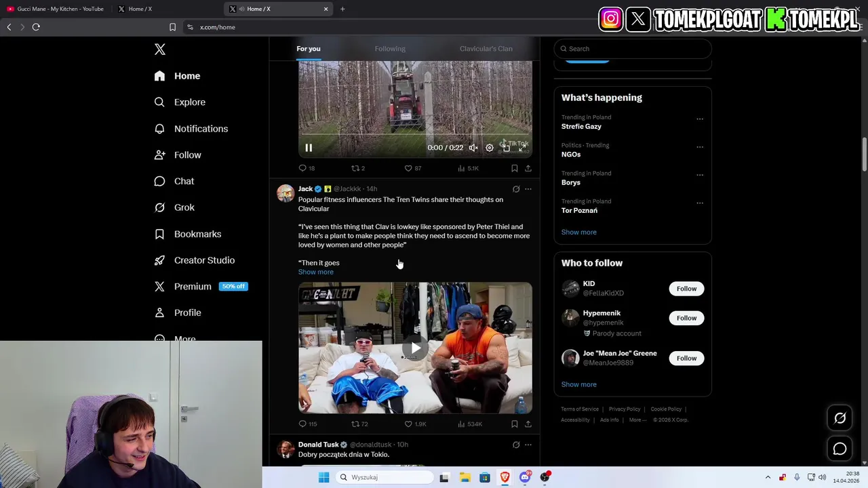868x488 pixels.
Task: Open Chat from the sidebar
Action: (174, 182)
